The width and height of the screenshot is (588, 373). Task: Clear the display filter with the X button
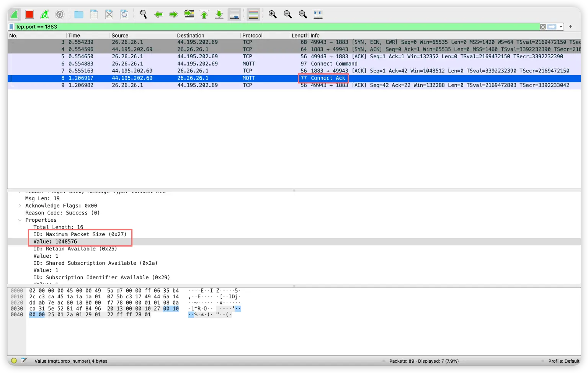click(x=542, y=26)
